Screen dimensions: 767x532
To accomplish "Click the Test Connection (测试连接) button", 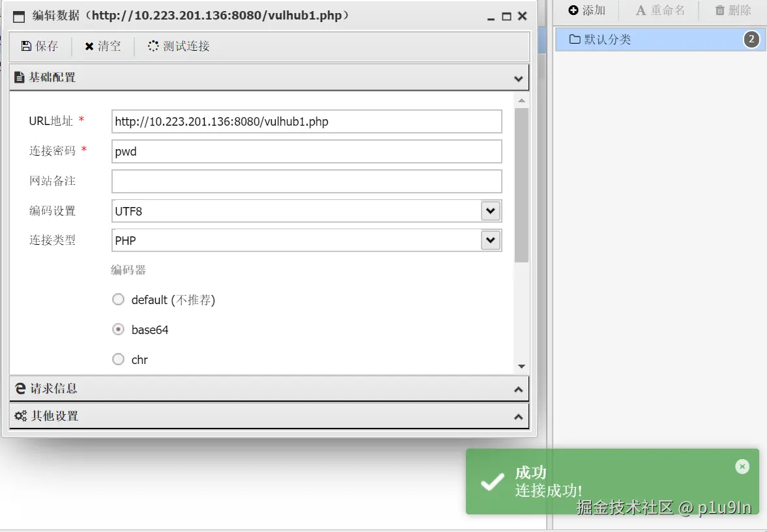I will [179, 46].
